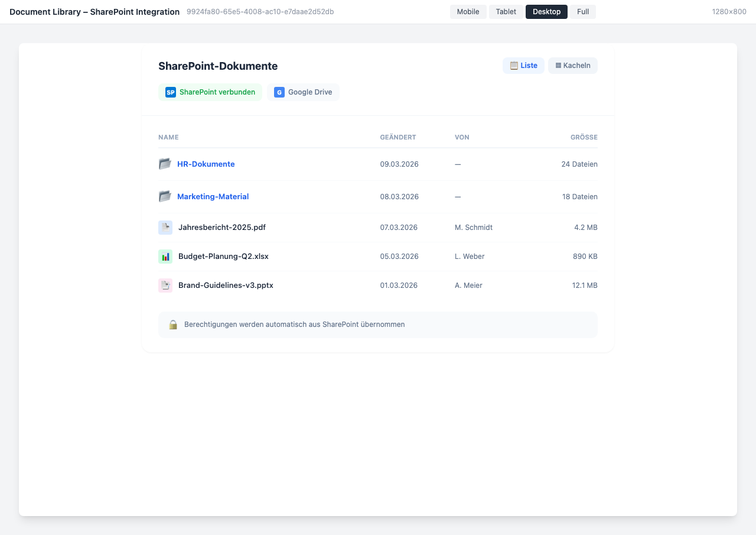Enable the Desktop viewport mode

pos(546,11)
